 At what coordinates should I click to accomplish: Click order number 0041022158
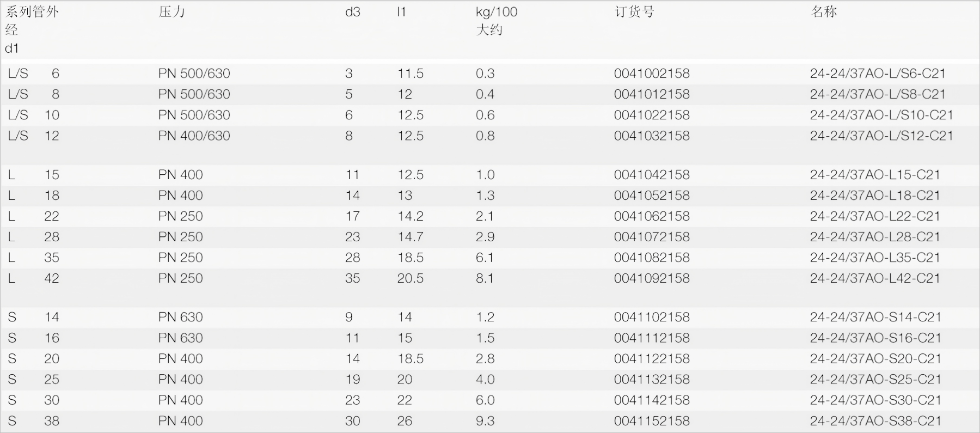[x=652, y=115]
